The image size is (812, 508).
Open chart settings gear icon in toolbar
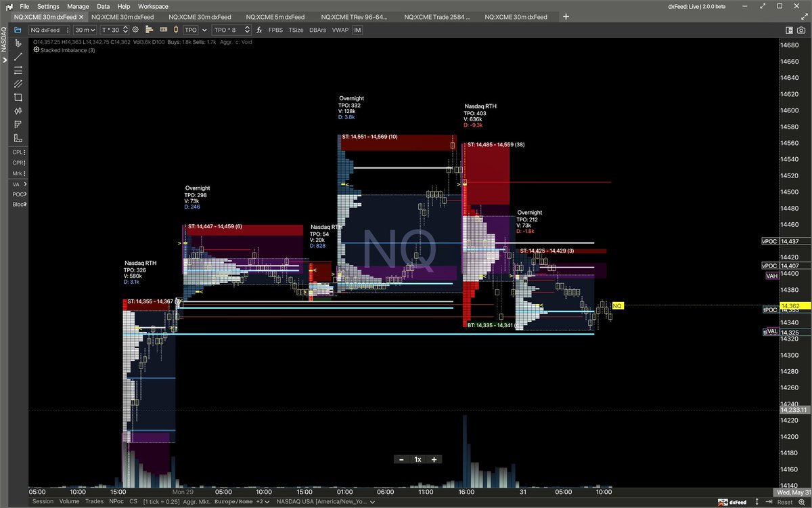pyautogui.click(x=135, y=30)
